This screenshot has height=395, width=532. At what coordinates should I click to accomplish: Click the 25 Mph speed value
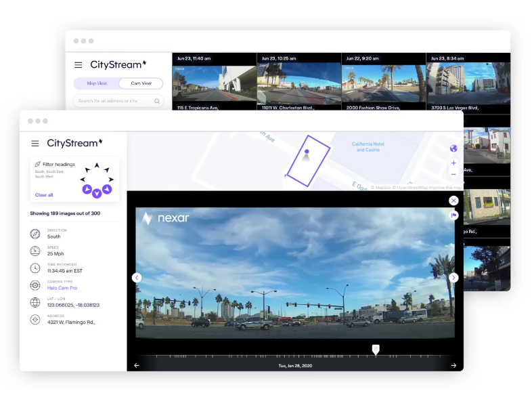pyautogui.click(x=56, y=253)
